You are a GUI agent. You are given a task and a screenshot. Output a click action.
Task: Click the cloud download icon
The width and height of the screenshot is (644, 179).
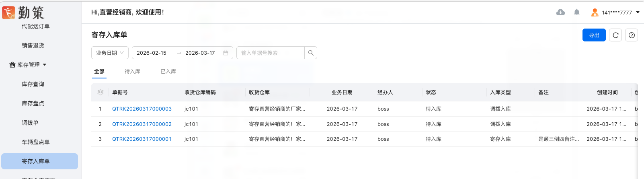[x=560, y=12]
